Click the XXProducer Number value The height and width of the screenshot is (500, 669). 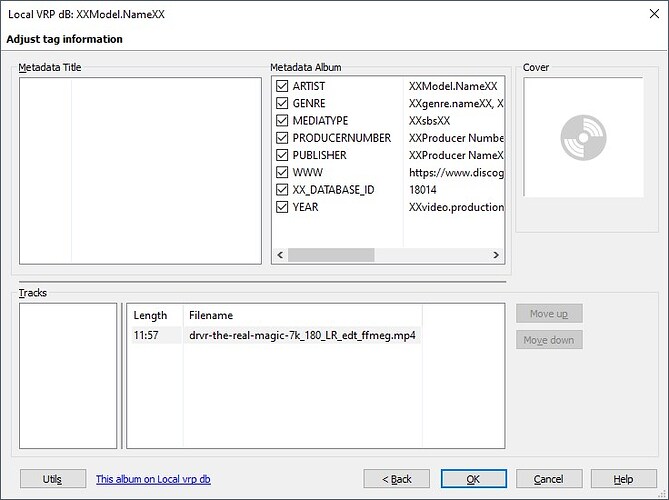click(456, 138)
